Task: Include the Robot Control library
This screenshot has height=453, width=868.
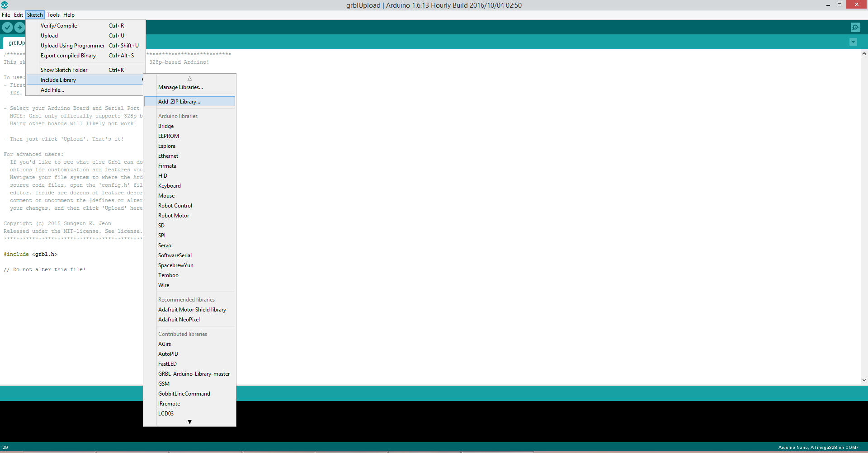Action: click(189, 206)
